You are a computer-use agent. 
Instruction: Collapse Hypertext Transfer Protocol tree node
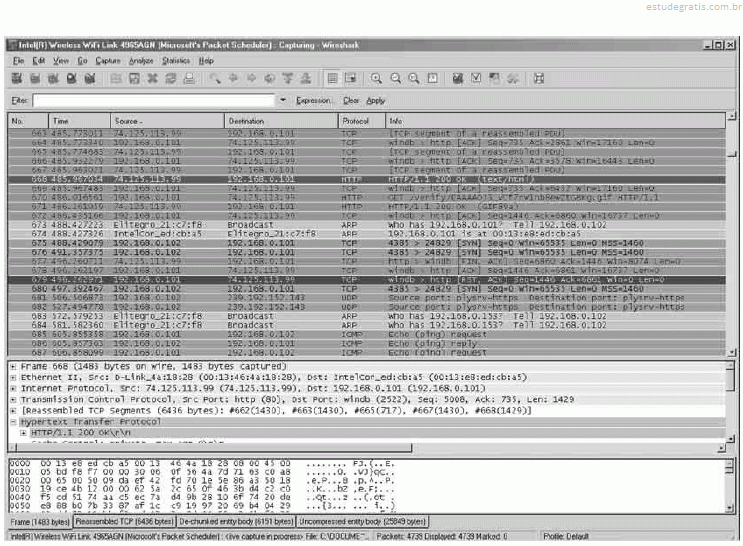(x=14, y=422)
